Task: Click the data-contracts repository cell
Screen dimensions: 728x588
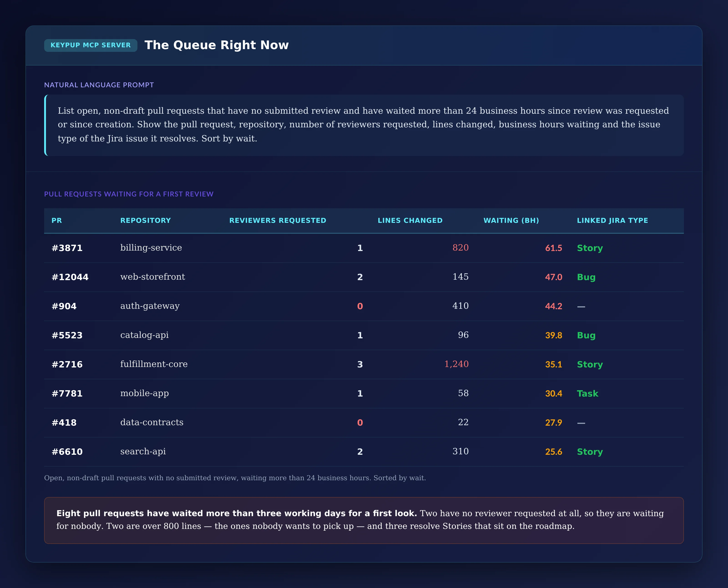Action: pyautogui.click(x=152, y=422)
